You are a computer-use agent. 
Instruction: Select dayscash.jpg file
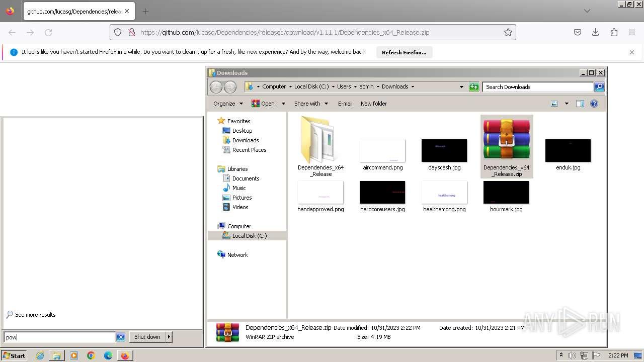coord(444,155)
